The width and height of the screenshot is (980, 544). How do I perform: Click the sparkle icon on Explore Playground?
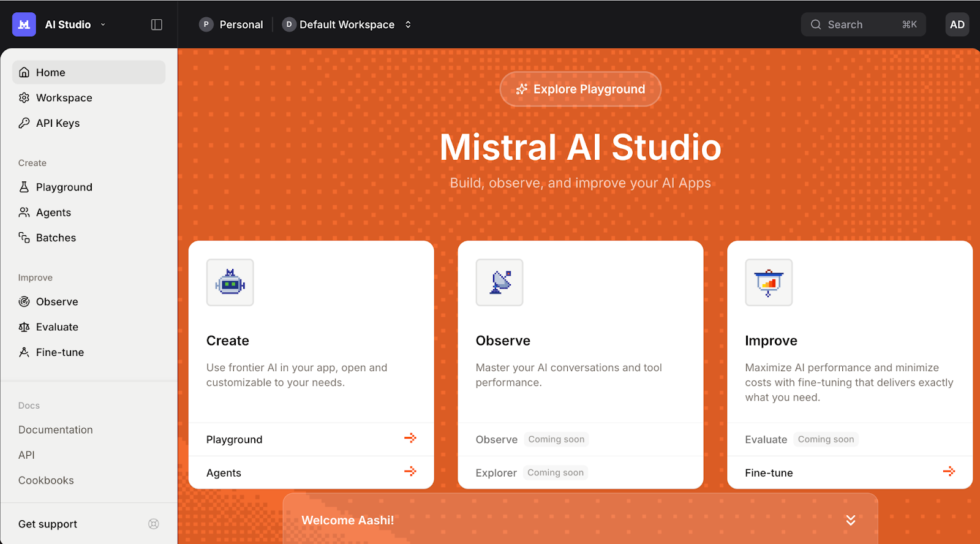[x=522, y=89]
